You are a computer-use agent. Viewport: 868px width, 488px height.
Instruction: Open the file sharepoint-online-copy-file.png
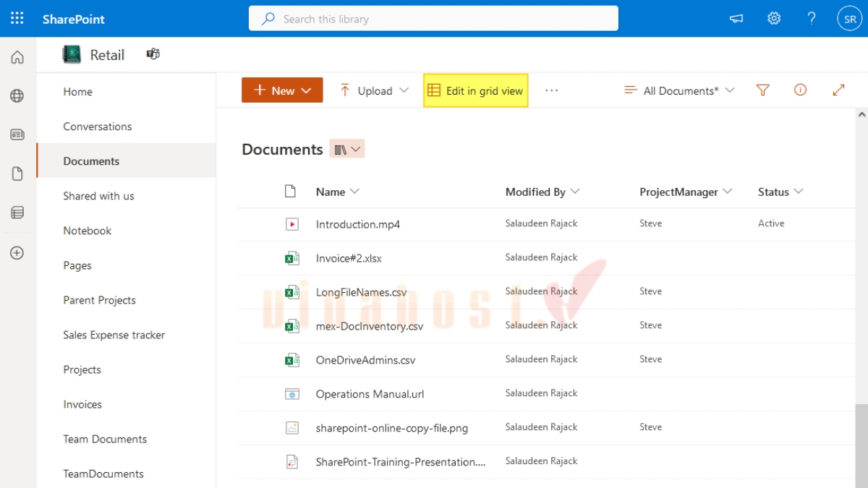[392, 428]
